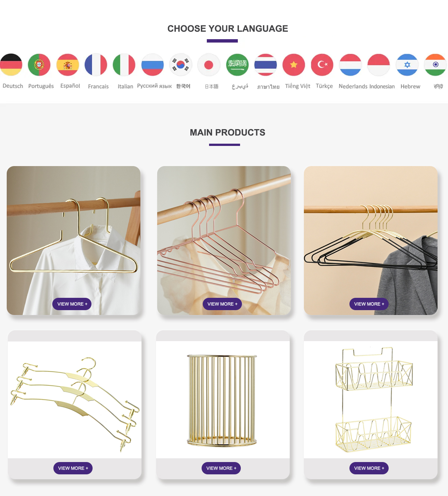The height and width of the screenshot is (496, 448).
Task: Click View More on rose gold hangers
Action: pyautogui.click(x=222, y=304)
